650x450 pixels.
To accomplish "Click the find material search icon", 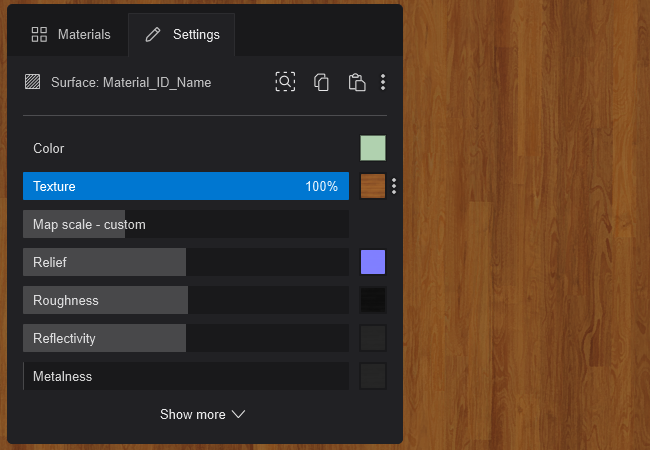I will 286,82.
